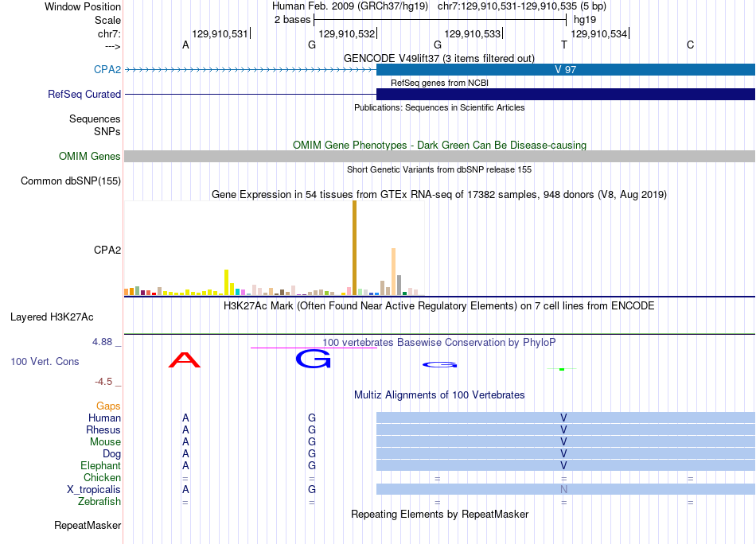Click the Zebrafish species row label
Viewport: 756px width, 544px height.
[x=99, y=501]
